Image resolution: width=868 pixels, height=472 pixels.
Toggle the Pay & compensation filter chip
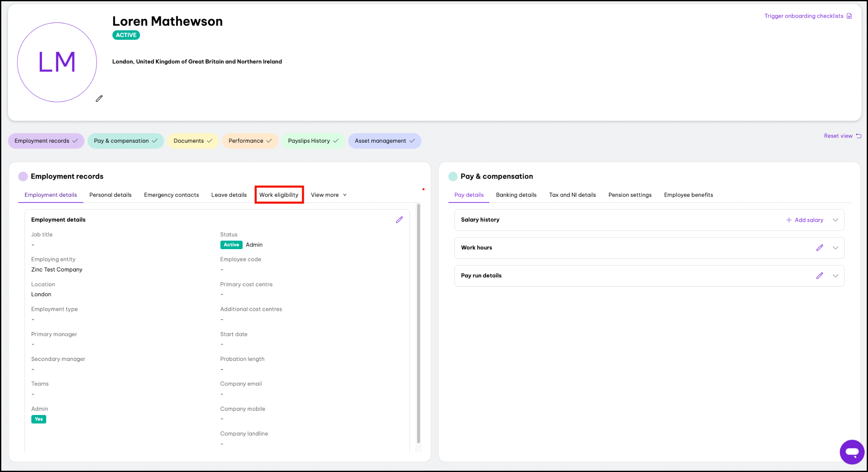click(126, 141)
